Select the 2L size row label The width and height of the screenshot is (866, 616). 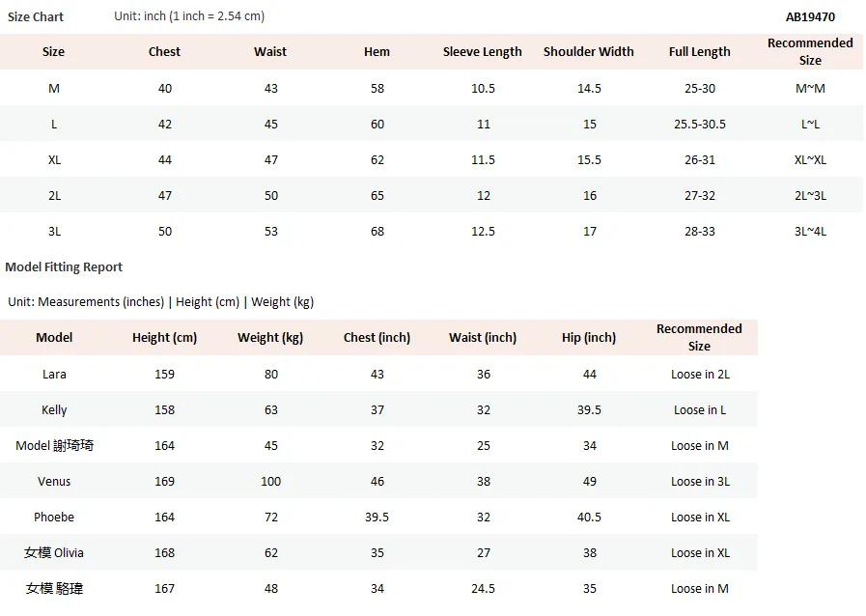click(54, 196)
